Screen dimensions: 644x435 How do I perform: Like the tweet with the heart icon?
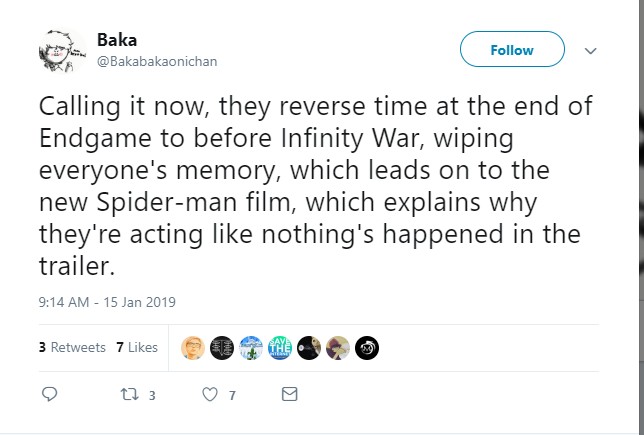click(x=209, y=395)
